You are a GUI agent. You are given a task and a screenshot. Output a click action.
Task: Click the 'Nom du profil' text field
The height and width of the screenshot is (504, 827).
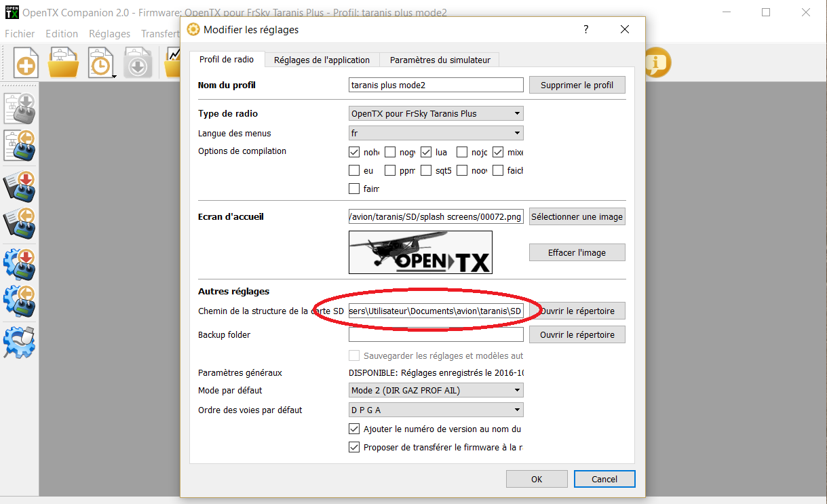coord(436,85)
